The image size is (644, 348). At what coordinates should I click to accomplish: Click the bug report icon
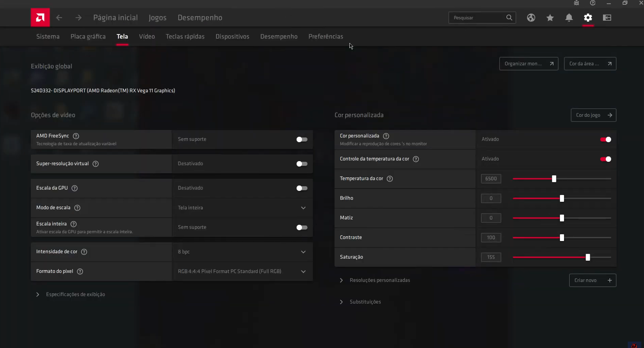[576, 3]
